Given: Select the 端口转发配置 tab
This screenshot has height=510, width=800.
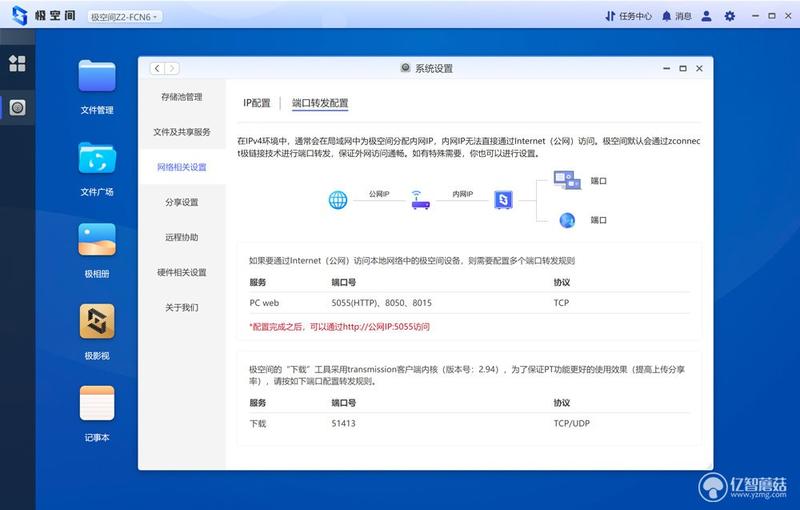Looking at the screenshot, I should tap(320, 103).
